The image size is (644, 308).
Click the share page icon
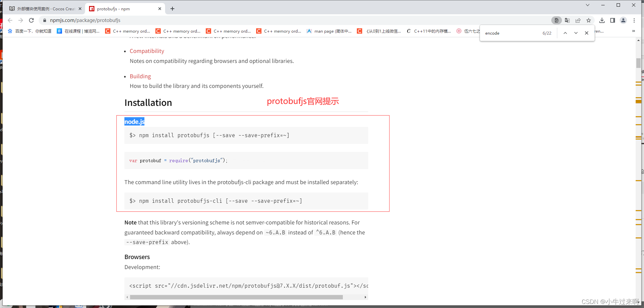[x=578, y=20]
